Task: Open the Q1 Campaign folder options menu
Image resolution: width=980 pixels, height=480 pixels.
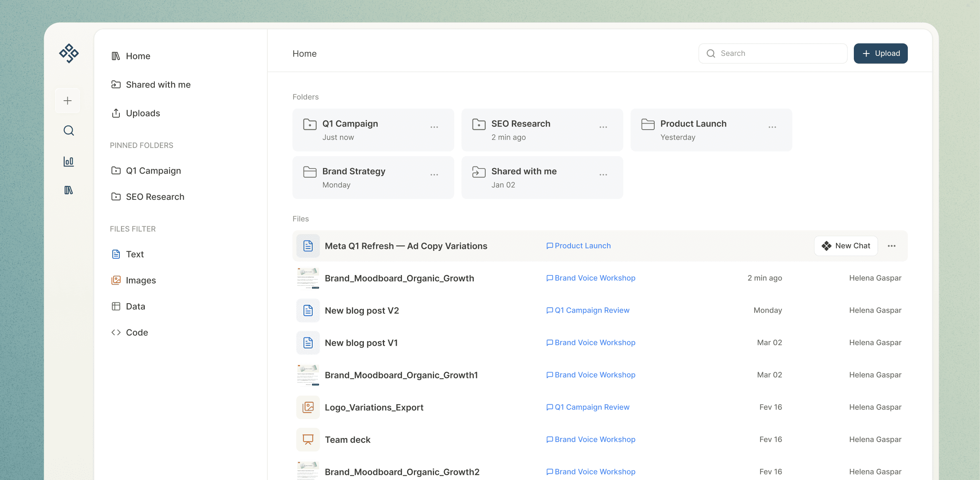Action: 434,127
